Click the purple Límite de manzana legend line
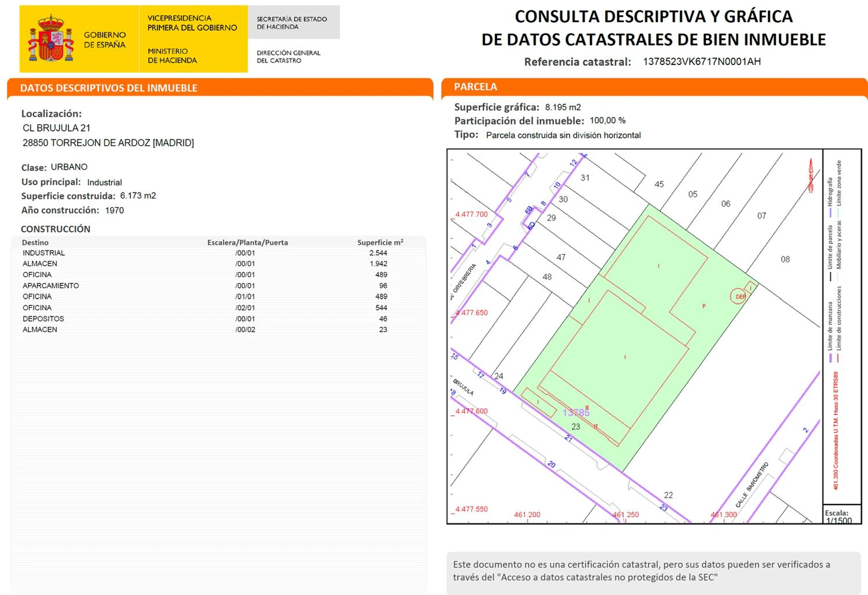This screenshot has width=868, height=595. 830,357
